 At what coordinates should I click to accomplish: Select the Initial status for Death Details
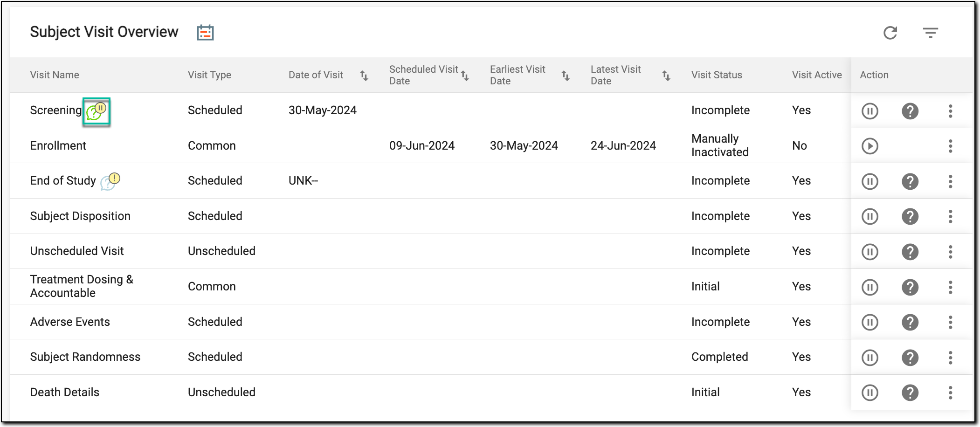point(705,393)
